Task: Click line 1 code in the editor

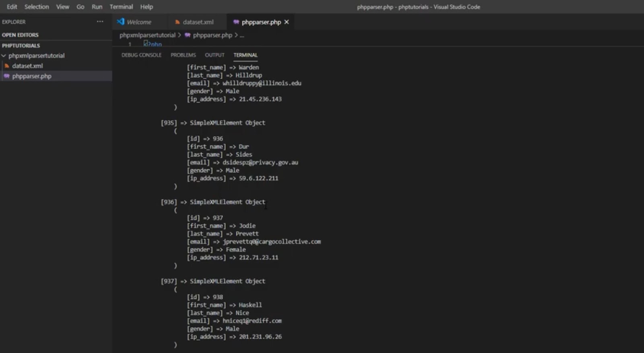Action: click(153, 44)
